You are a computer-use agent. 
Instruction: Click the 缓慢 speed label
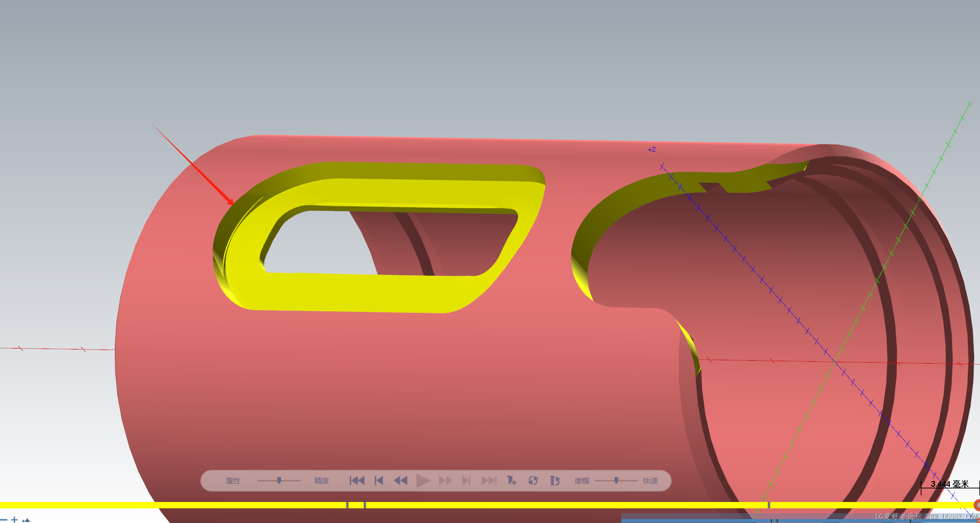[582, 481]
